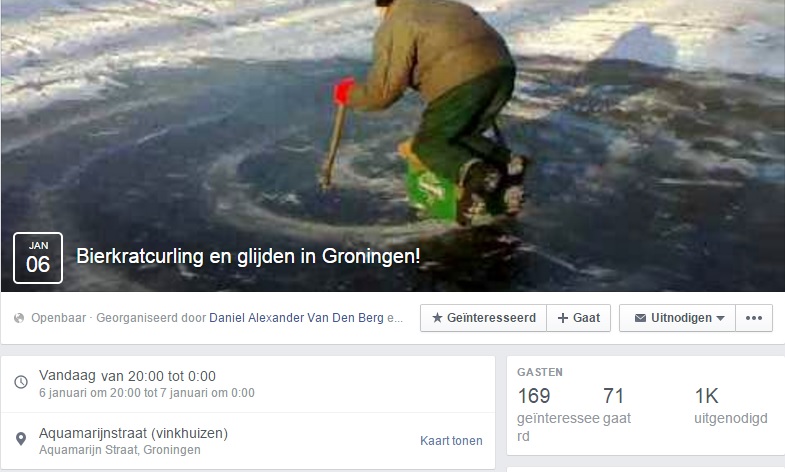Click the Gaat button to attend
785x472 pixels.
(x=579, y=318)
